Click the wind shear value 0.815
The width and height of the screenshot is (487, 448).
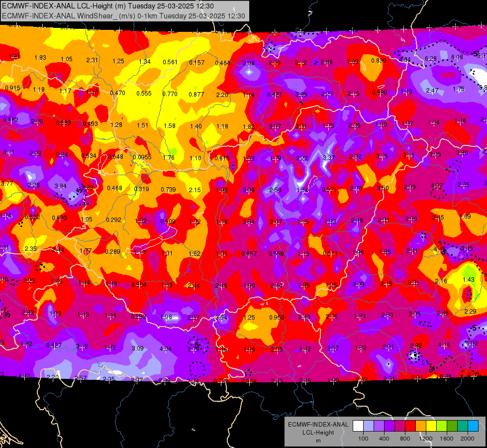point(222,158)
